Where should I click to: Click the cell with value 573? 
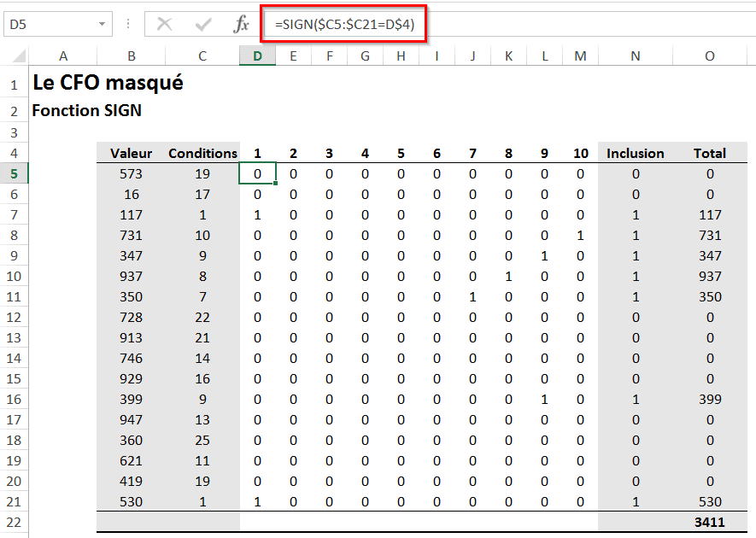[x=132, y=174]
